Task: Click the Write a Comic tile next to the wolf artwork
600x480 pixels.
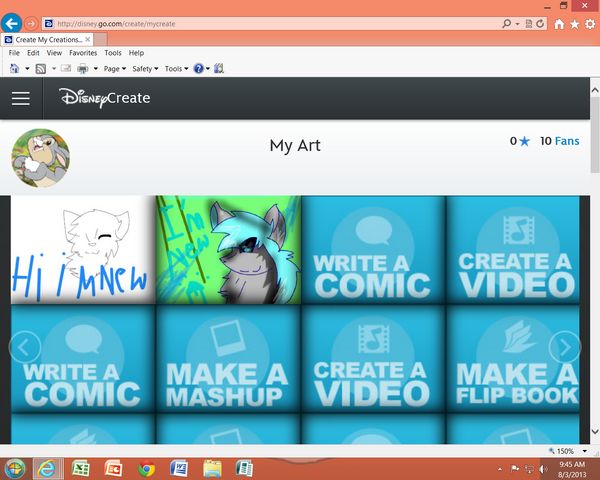Action: click(x=373, y=250)
